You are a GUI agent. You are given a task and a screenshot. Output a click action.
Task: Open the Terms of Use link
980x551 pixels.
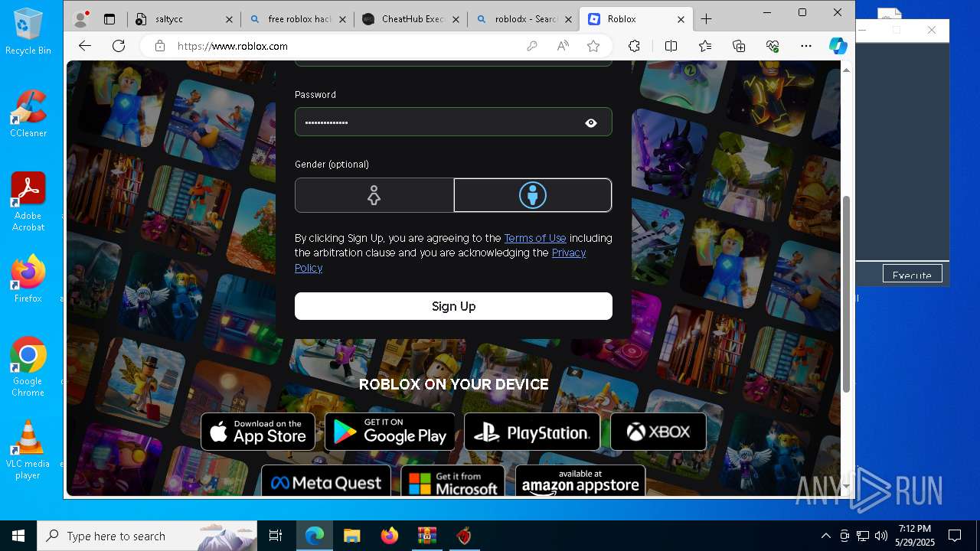[x=535, y=238]
